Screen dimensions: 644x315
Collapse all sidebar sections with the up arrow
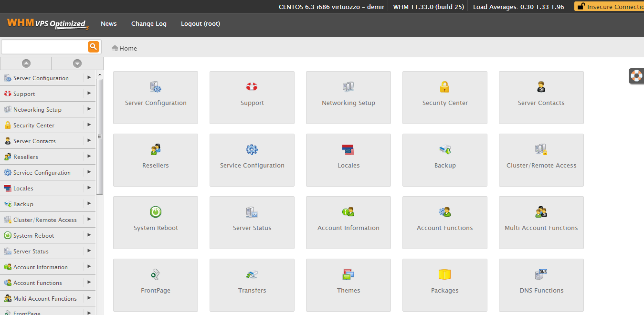25,63
